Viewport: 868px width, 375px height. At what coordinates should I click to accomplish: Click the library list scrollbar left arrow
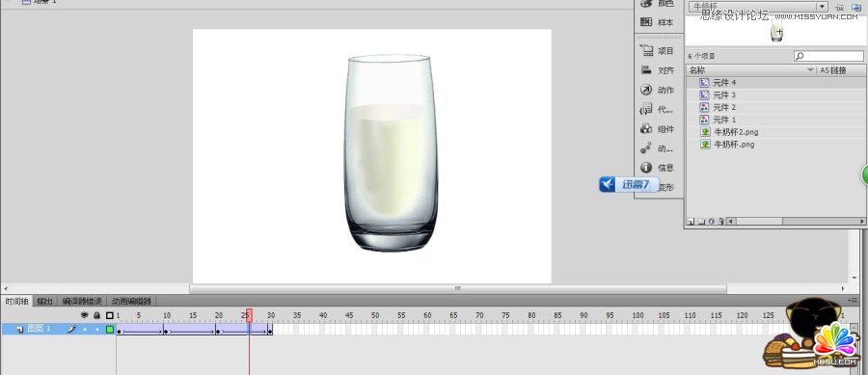(731, 221)
